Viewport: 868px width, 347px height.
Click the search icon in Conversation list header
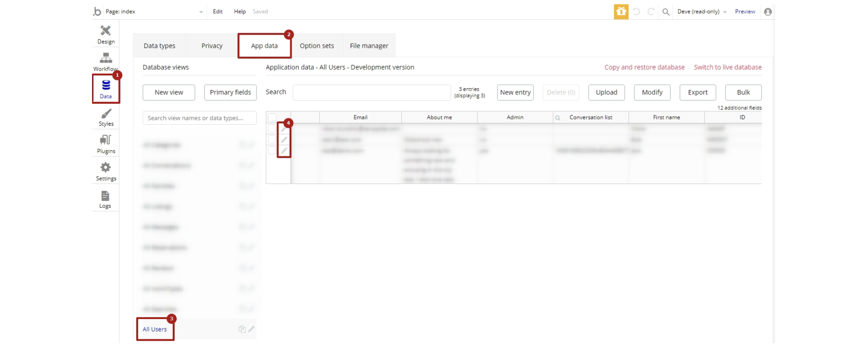point(558,118)
